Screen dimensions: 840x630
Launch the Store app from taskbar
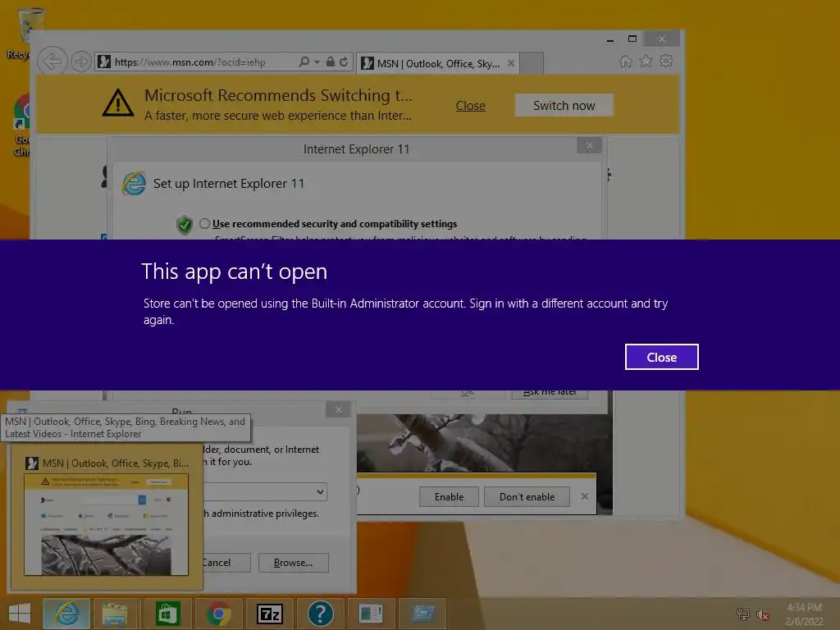coord(167,614)
